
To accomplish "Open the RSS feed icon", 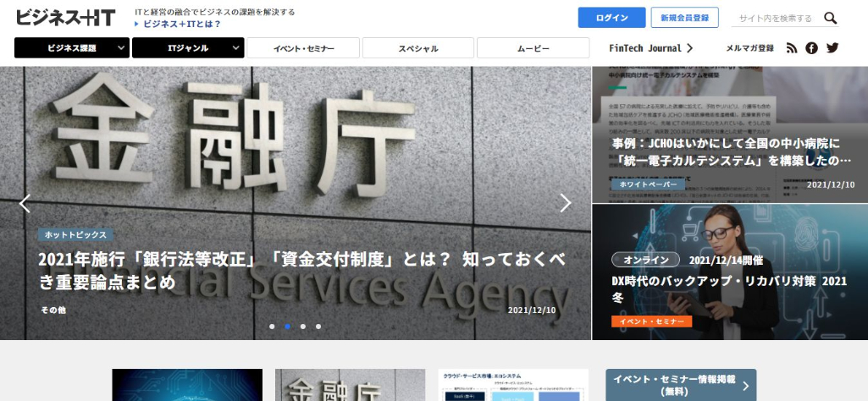I will point(792,48).
